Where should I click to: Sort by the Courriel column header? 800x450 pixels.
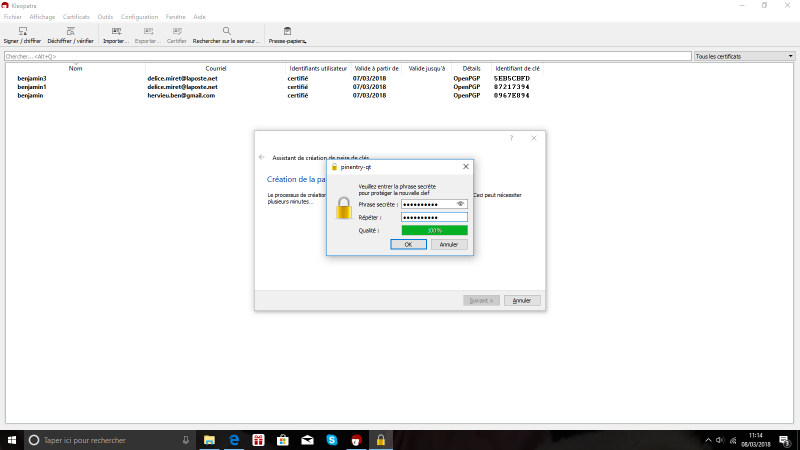pyautogui.click(x=216, y=68)
